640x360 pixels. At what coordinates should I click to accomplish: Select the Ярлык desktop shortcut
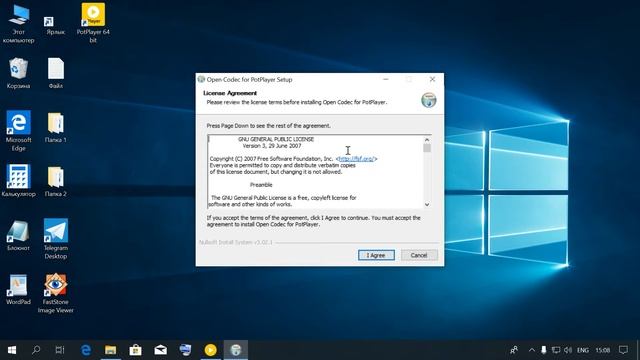tap(56, 25)
